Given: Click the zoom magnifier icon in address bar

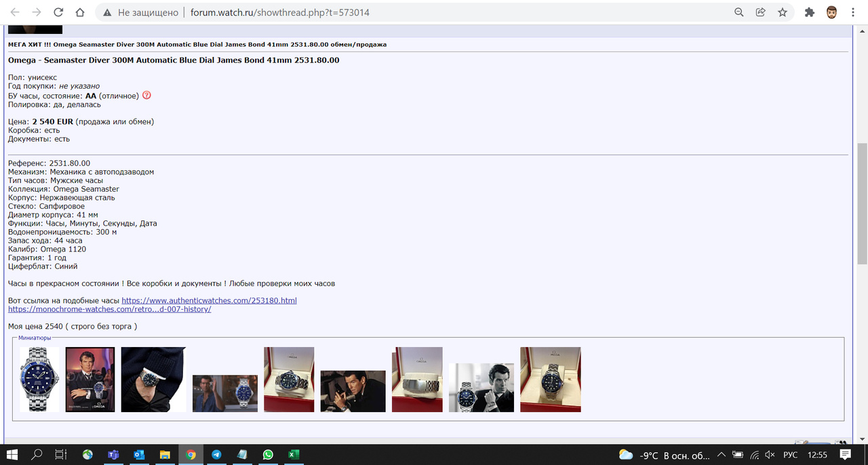Looking at the screenshot, I should pyautogui.click(x=739, y=12).
